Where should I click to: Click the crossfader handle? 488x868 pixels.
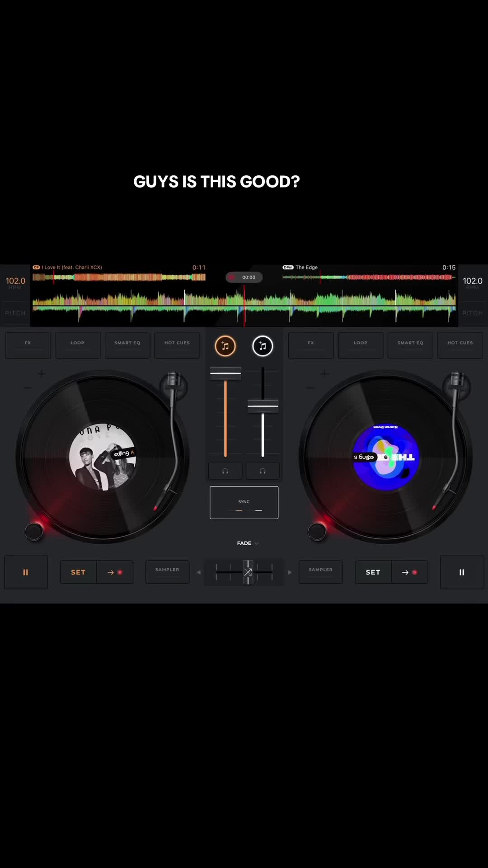click(x=248, y=572)
